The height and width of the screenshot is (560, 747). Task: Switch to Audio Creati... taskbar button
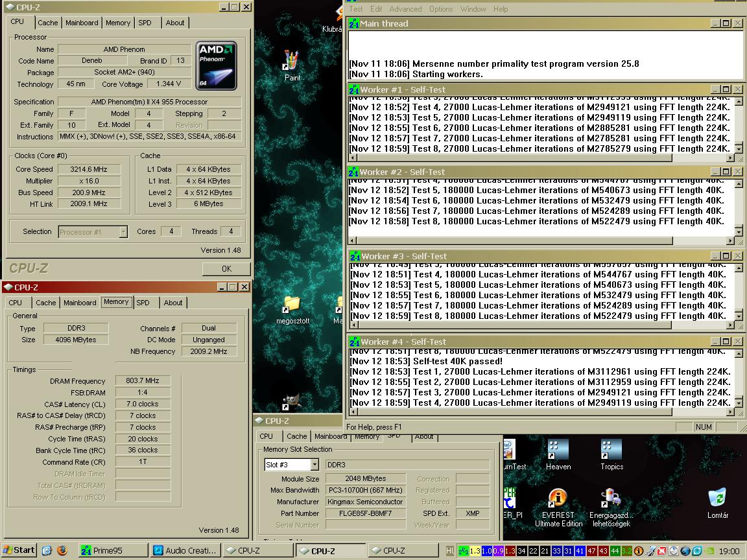(x=186, y=550)
